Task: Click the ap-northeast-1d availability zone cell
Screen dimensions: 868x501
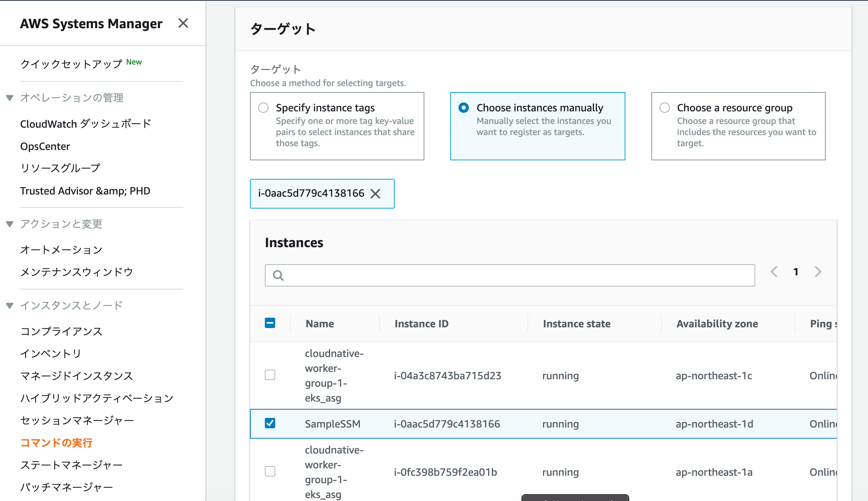Action: [x=714, y=424]
